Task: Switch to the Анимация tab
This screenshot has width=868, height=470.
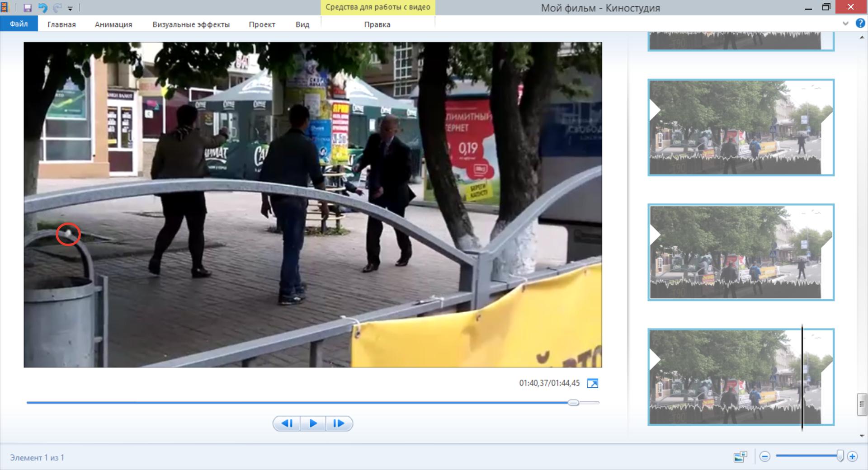Action: pos(113,24)
